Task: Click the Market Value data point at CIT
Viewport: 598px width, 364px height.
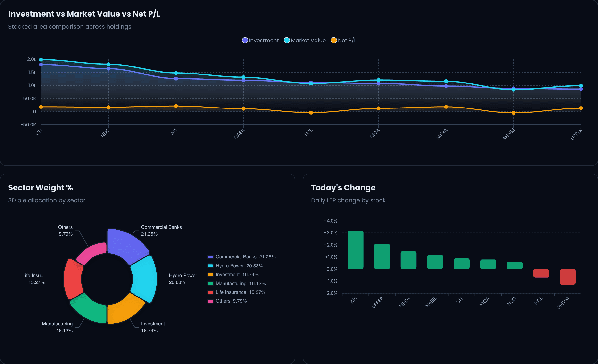Action: 41,60
